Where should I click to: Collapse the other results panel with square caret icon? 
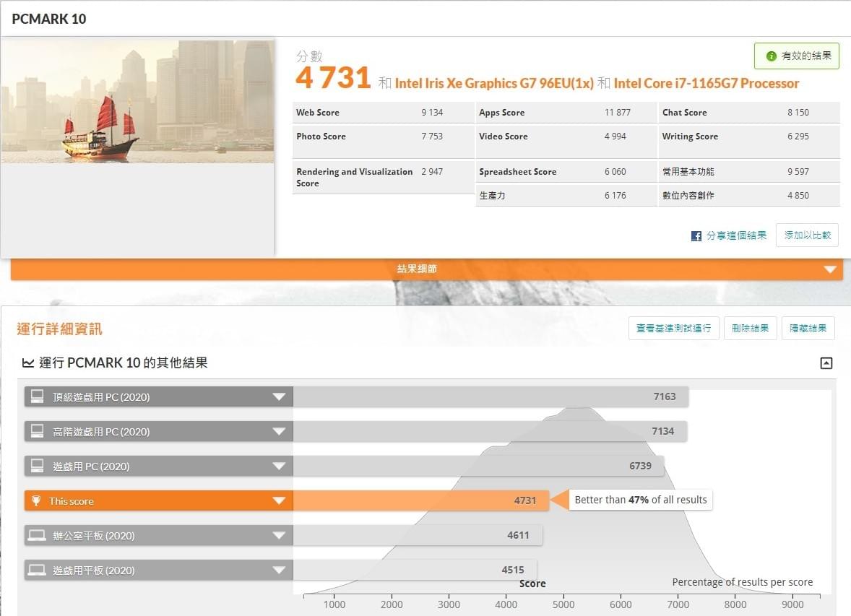pos(826,363)
